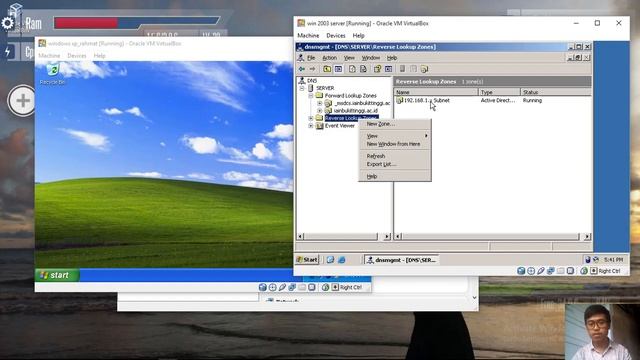Screen dimensions: 640x360
Task: Expand the Event Viewer node
Action: tap(311, 126)
